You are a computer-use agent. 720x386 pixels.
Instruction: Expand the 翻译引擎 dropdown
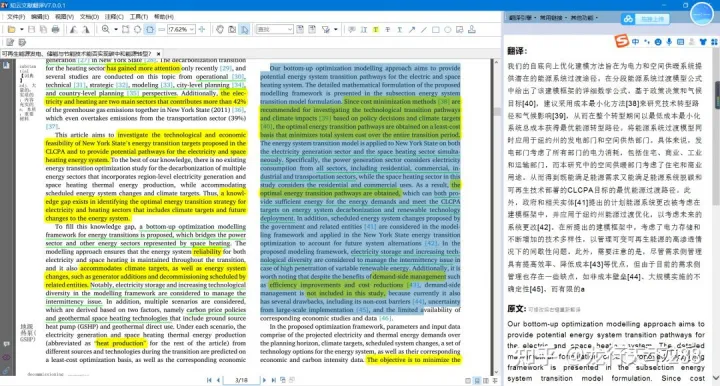pos(521,17)
